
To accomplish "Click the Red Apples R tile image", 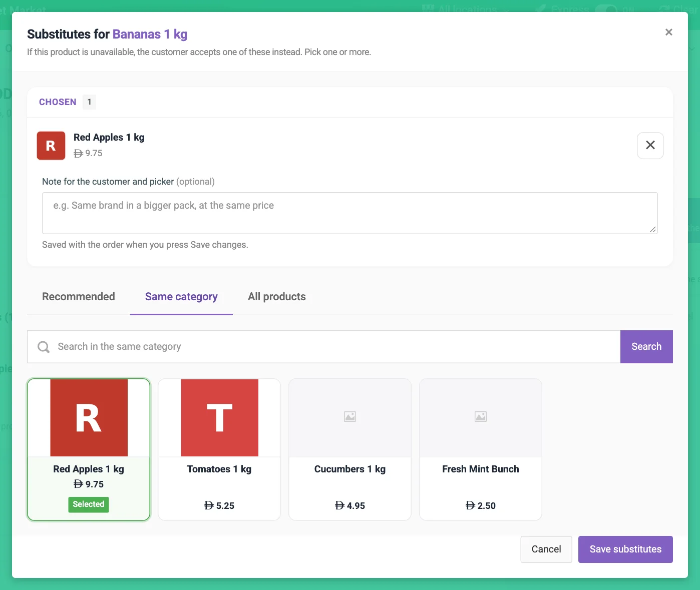I will point(89,418).
